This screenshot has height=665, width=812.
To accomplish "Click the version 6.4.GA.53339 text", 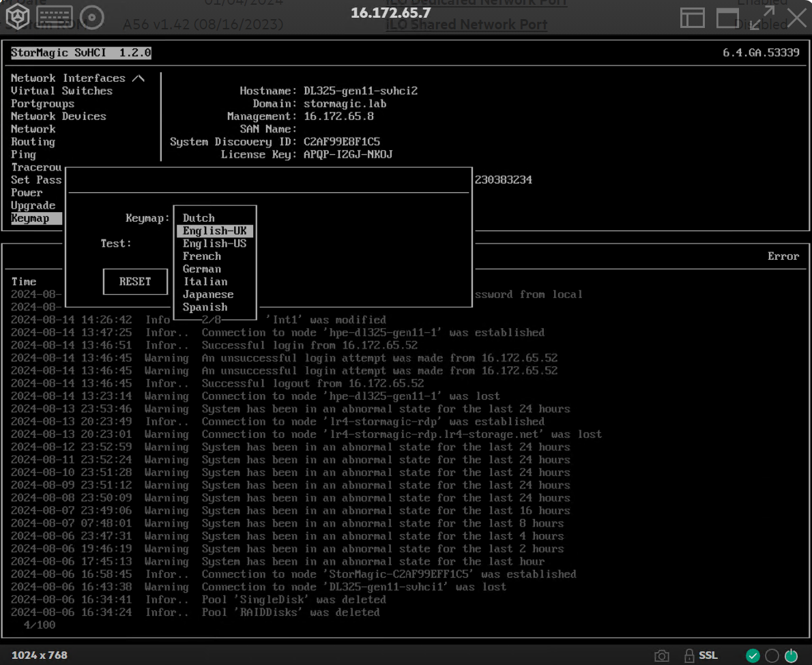I will pyautogui.click(x=761, y=53).
